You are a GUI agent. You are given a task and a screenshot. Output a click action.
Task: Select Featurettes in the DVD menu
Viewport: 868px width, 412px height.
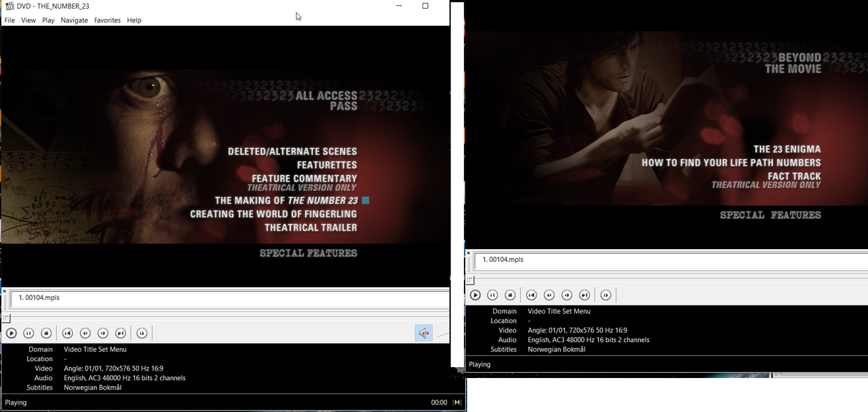click(327, 165)
